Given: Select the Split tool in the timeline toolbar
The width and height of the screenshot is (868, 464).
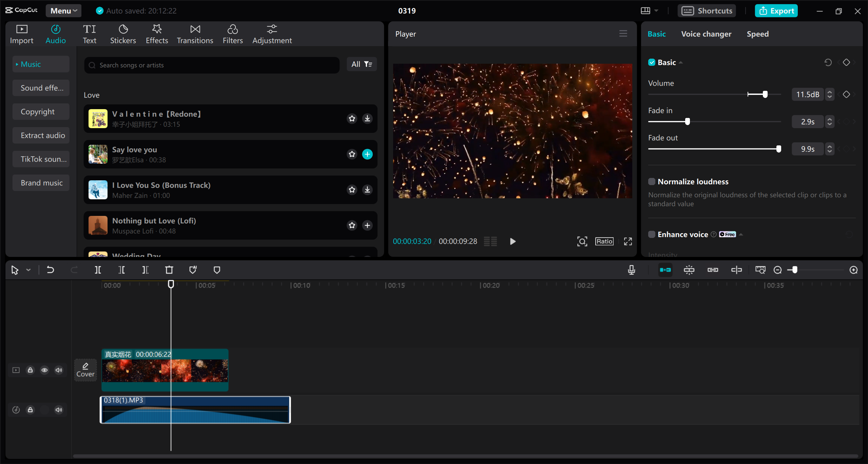Looking at the screenshot, I should coord(98,270).
